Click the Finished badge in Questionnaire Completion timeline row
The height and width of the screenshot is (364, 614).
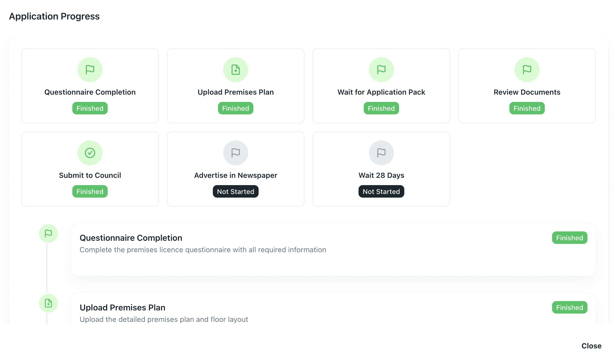coord(570,238)
